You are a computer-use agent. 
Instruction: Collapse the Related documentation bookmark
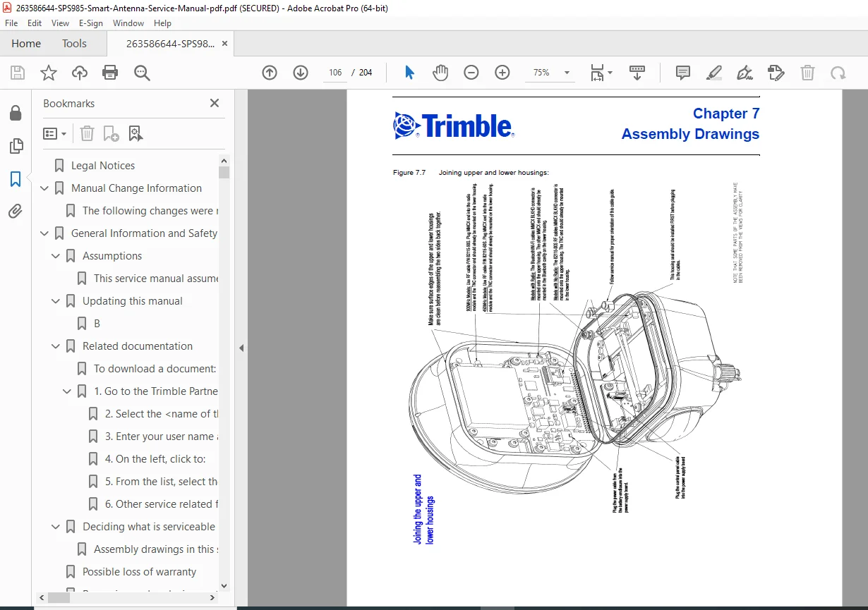point(56,346)
